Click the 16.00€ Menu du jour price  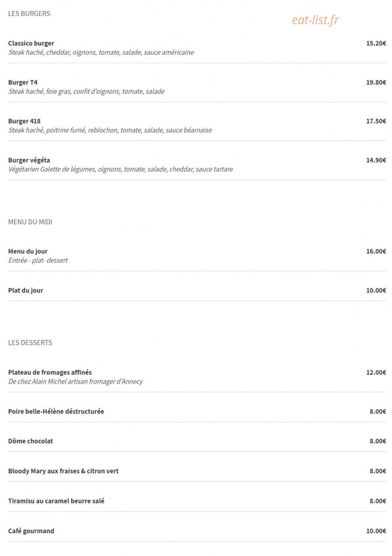coord(376,251)
